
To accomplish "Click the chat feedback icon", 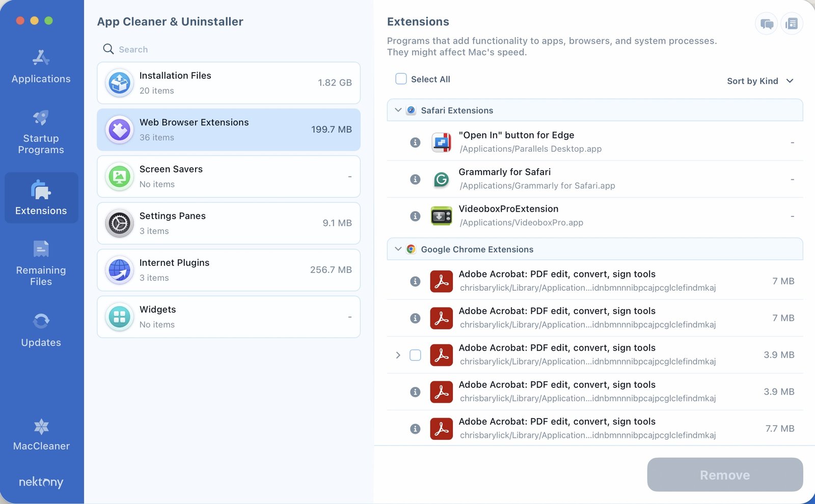I will click(x=767, y=24).
